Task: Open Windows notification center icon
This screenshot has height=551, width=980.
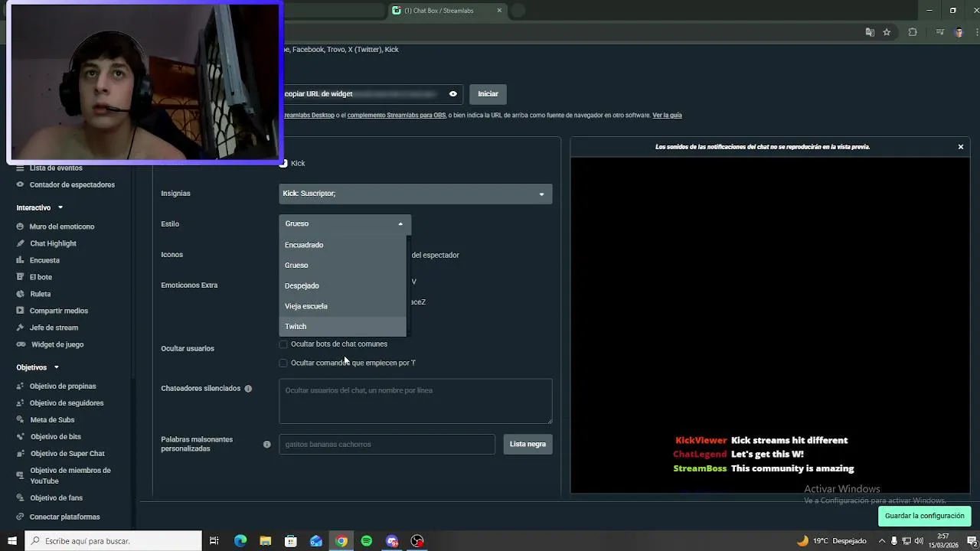Action: point(972,541)
